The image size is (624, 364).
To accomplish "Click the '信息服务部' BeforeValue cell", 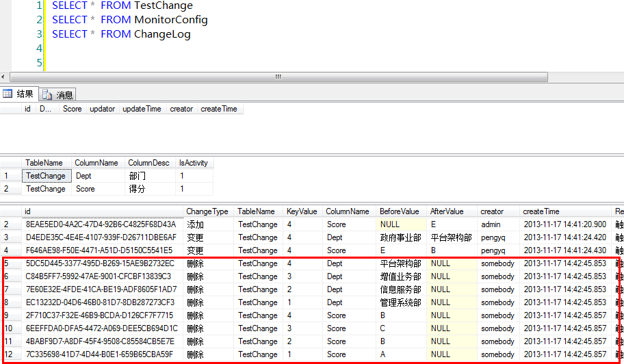I will [x=401, y=289].
